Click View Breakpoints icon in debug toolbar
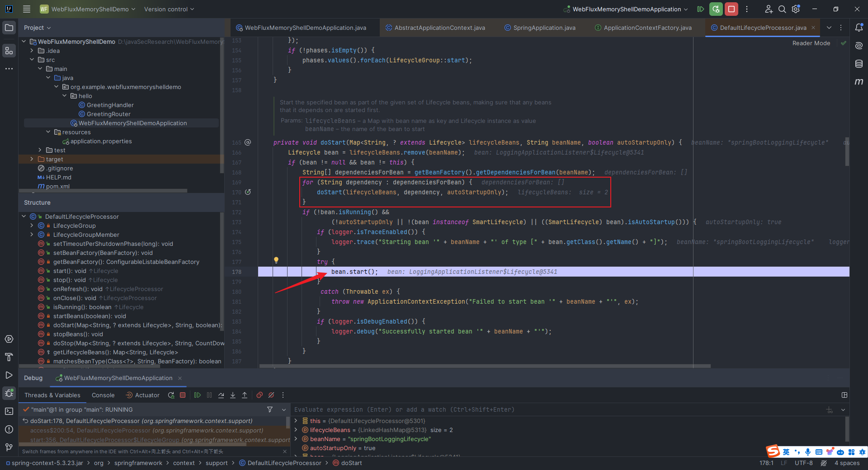The height and width of the screenshot is (470, 868). click(x=259, y=395)
